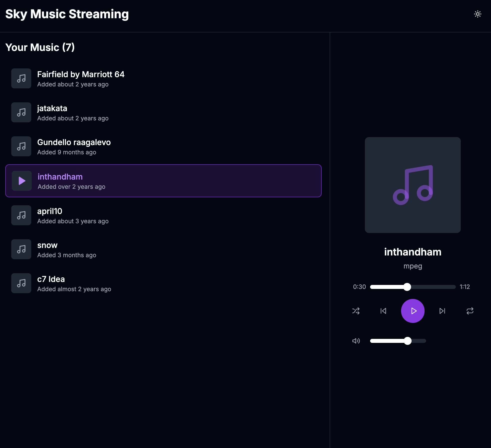Click the playback progress slider handle
Viewport: 491px width, 448px height.
tap(407, 287)
